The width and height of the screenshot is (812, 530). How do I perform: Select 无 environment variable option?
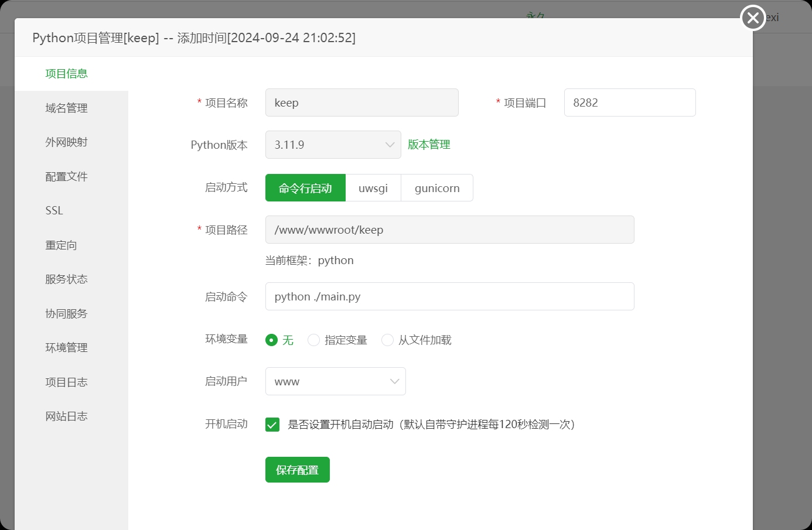click(279, 340)
